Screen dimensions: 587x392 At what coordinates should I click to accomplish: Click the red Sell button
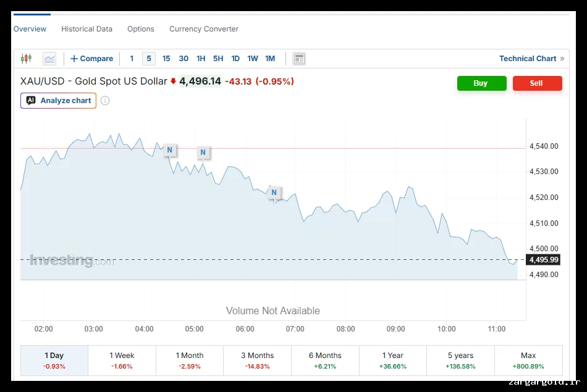pos(537,83)
